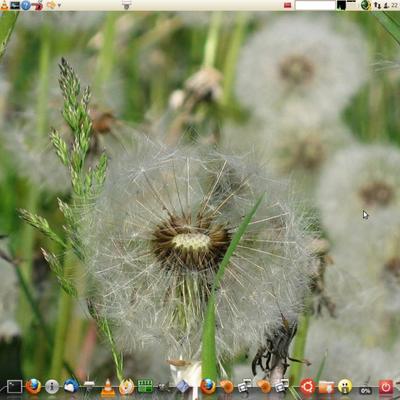Click the red icon beside the help icon
The width and height of the screenshot is (400, 400).
[x=39, y=5]
